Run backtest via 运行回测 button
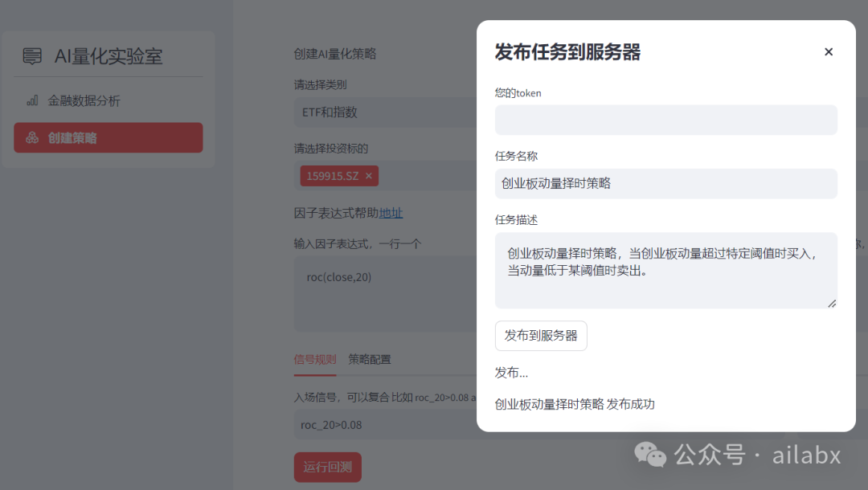This screenshot has width=868, height=490. (328, 466)
